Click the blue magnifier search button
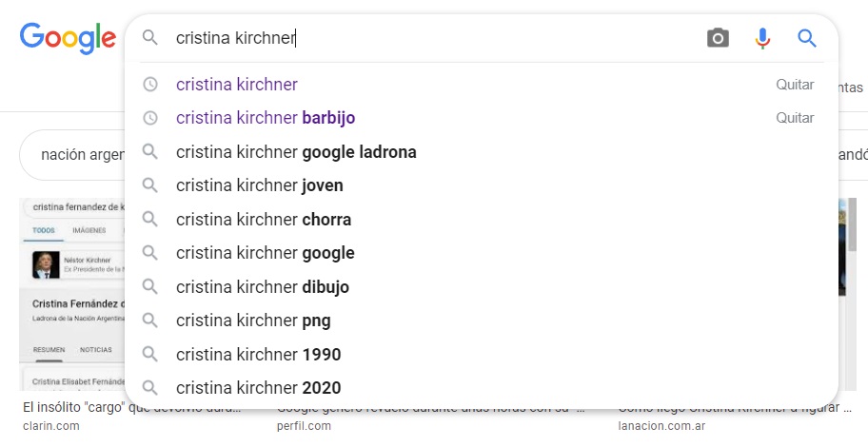This screenshot has width=868, height=447. tap(807, 38)
